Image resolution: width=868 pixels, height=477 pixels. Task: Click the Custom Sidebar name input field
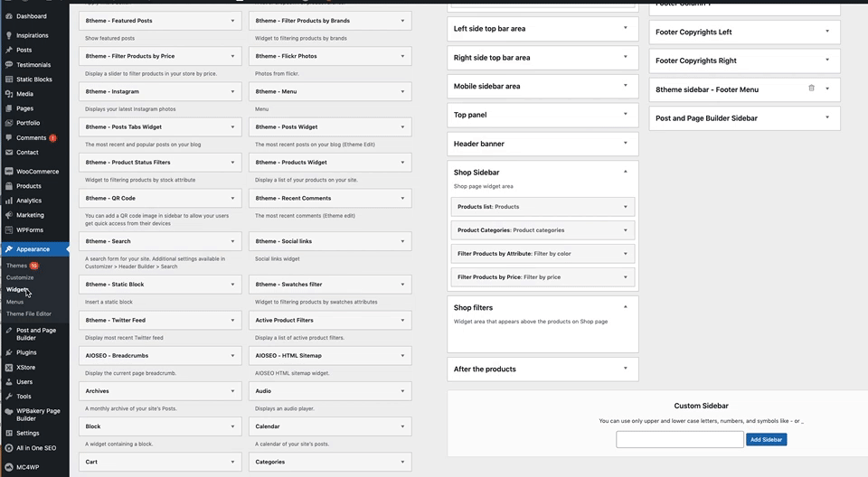pyautogui.click(x=680, y=439)
